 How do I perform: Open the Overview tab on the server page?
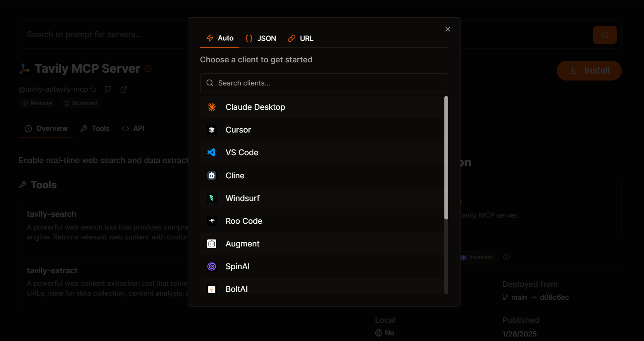(x=46, y=128)
